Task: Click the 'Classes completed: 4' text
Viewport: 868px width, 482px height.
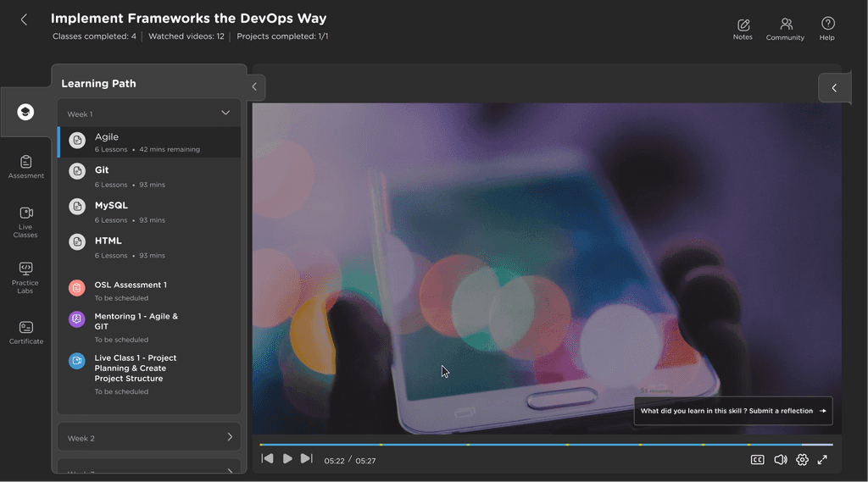Action: pos(94,36)
